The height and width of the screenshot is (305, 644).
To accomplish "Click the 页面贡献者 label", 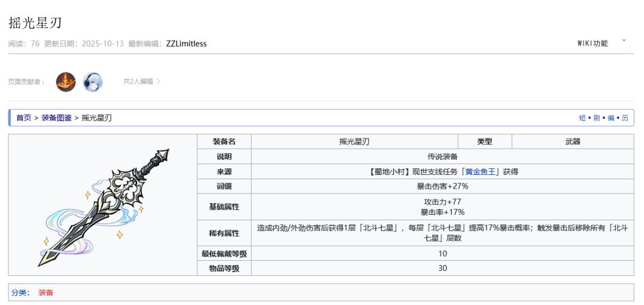I will [26, 82].
